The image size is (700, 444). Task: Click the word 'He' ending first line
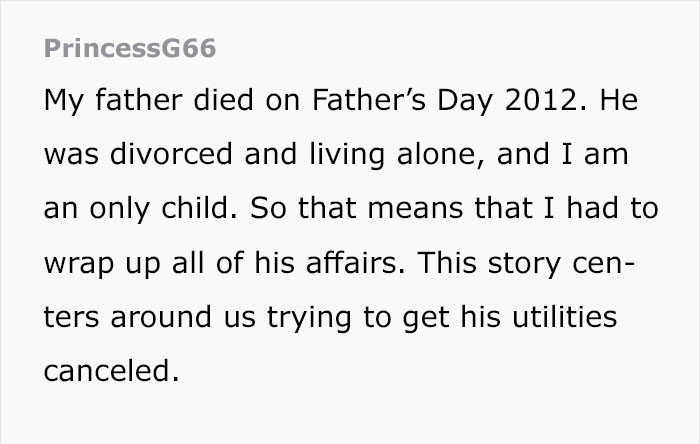[620, 103]
